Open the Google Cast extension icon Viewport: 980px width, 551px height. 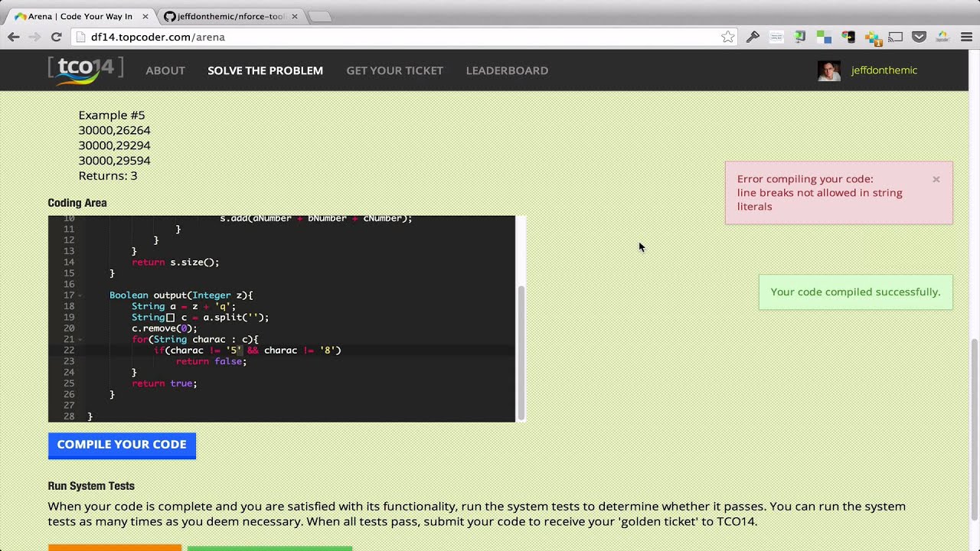(x=896, y=37)
